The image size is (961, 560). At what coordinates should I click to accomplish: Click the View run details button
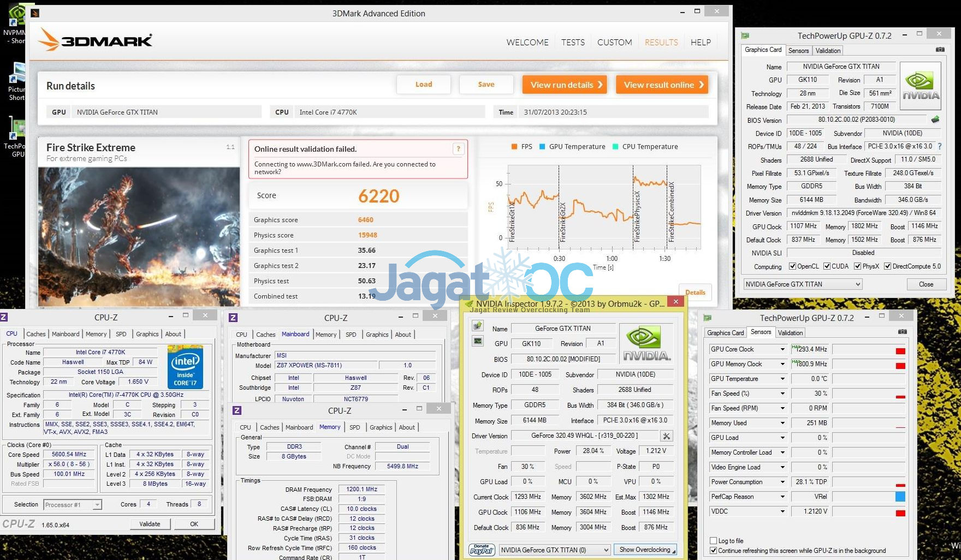[565, 85]
